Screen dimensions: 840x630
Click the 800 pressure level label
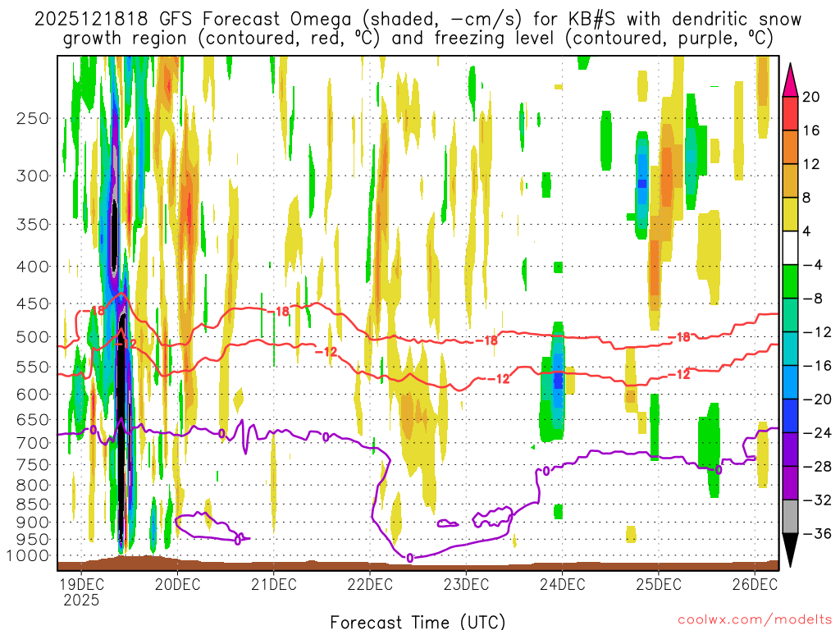(33, 486)
